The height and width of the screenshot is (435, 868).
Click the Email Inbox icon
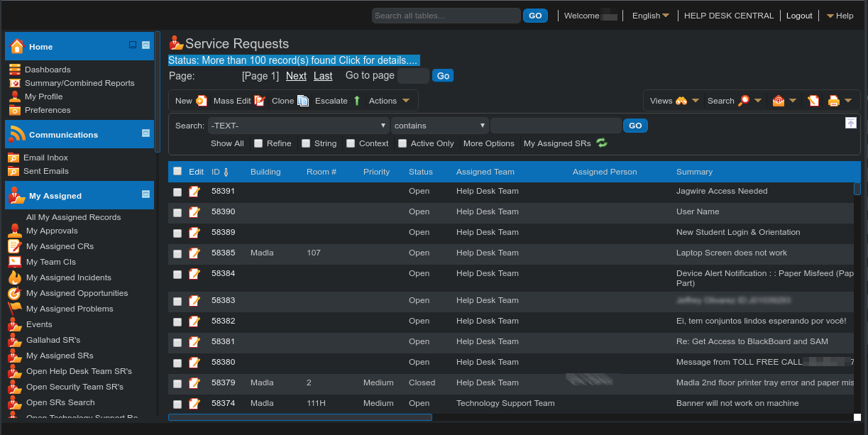[x=13, y=158]
